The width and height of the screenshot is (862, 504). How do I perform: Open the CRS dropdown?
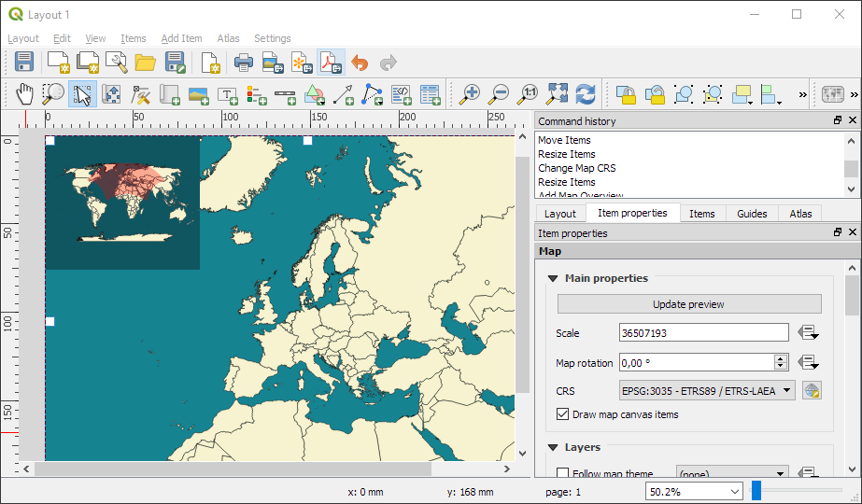pos(707,391)
